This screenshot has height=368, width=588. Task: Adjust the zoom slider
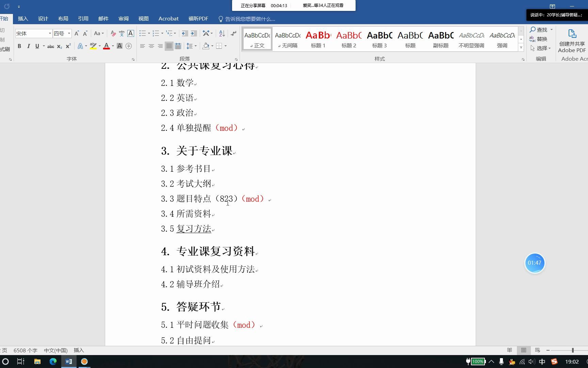click(573, 350)
